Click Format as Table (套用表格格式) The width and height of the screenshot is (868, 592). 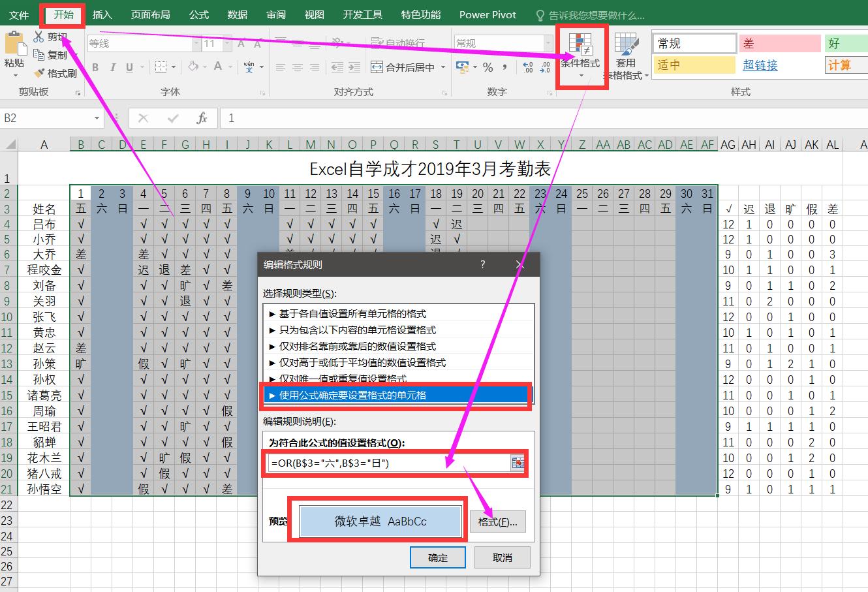pyautogui.click(x=625, y=55)
